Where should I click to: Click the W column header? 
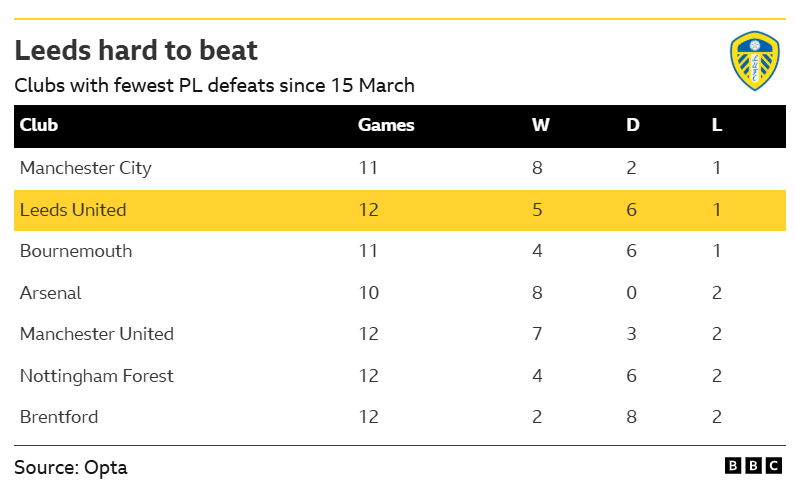point(540,125)
